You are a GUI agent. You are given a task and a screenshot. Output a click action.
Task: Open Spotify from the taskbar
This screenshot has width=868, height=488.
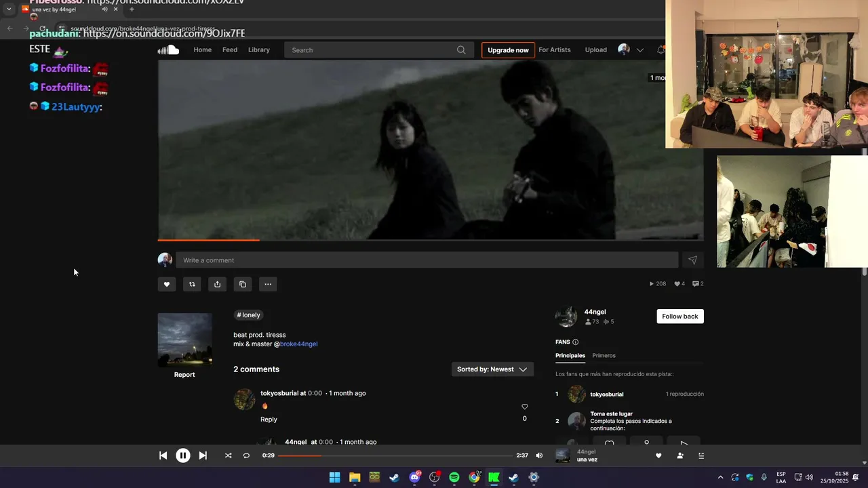(454, 477)
